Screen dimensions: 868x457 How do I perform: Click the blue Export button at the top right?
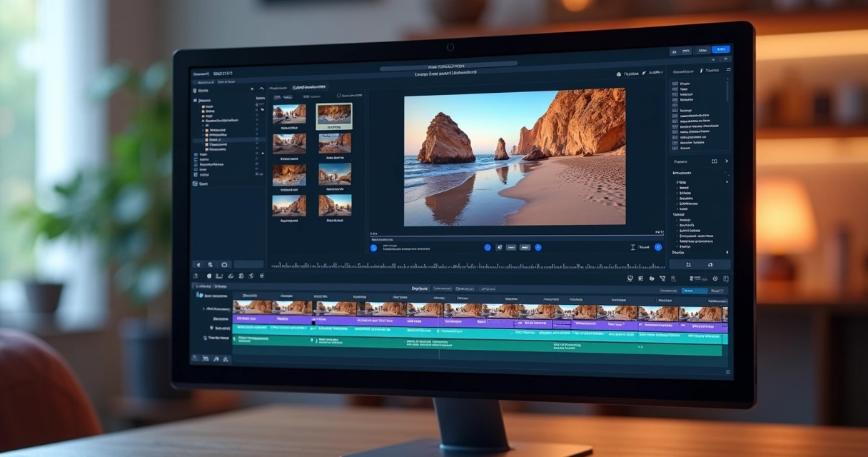click(x=720, y=50)
